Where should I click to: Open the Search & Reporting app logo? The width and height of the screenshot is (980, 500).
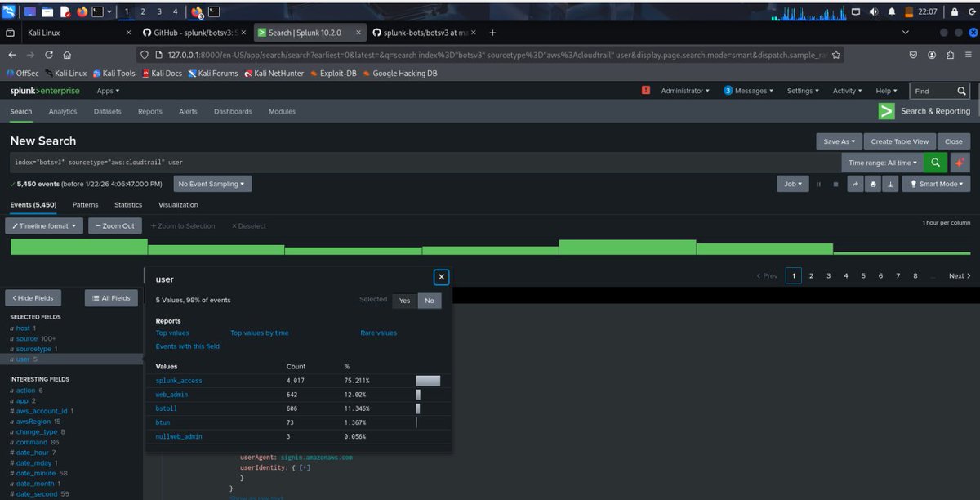(886, 111)
